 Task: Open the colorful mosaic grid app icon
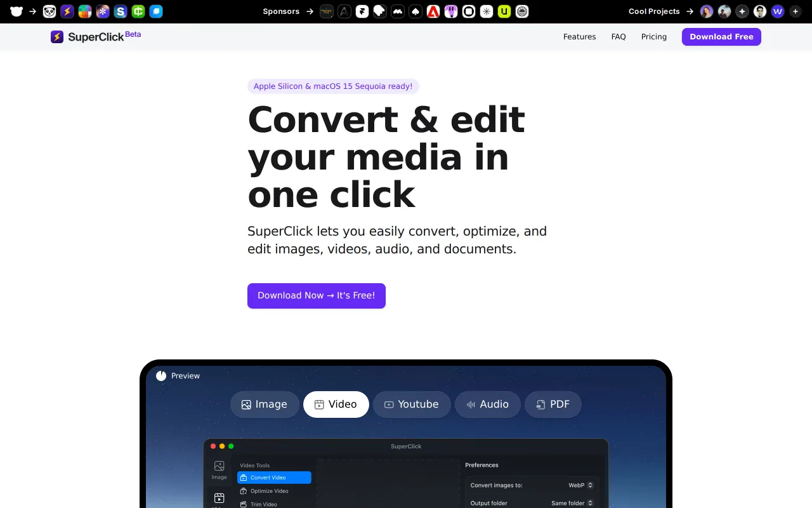pos(85,11)
